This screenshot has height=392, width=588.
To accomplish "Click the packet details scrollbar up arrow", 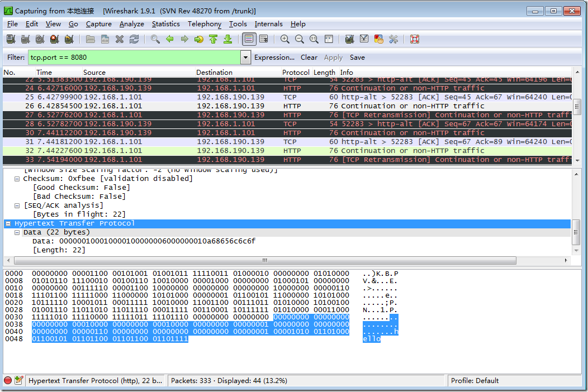I will [x=577, y=174].
